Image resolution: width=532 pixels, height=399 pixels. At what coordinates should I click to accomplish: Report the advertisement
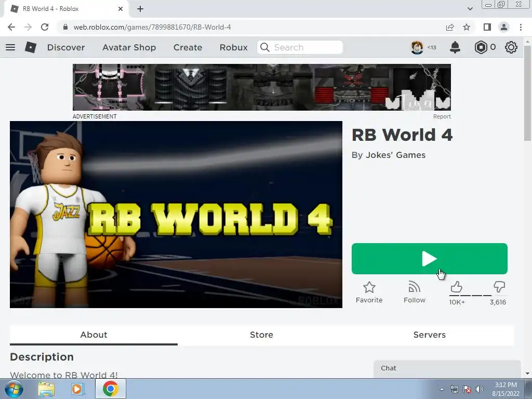pyautogui.click(x=442, y=116)
